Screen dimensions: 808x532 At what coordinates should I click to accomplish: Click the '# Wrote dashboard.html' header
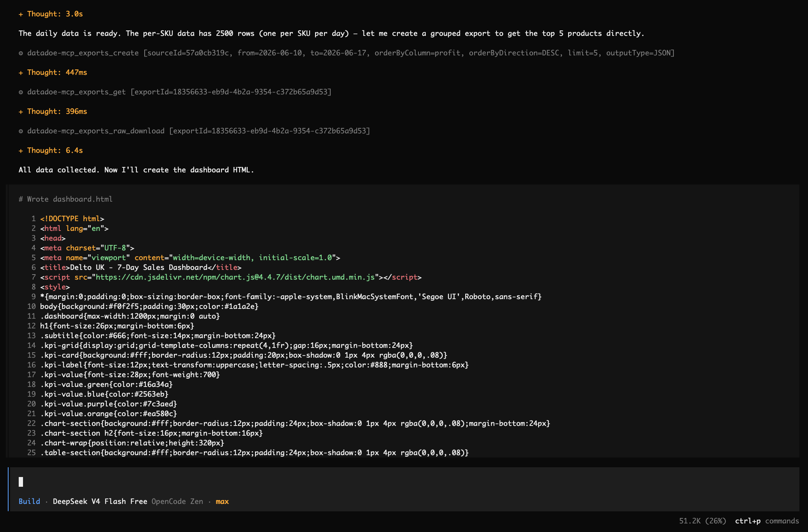coord(66,199)
